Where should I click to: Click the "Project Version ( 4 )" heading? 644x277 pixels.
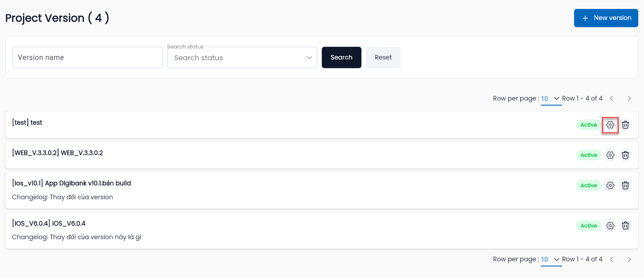tap(57, 18)
